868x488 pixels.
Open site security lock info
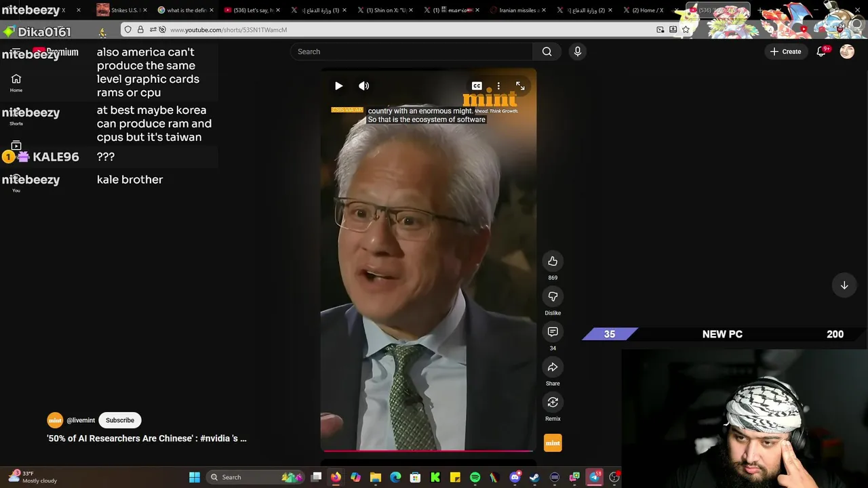140,30
